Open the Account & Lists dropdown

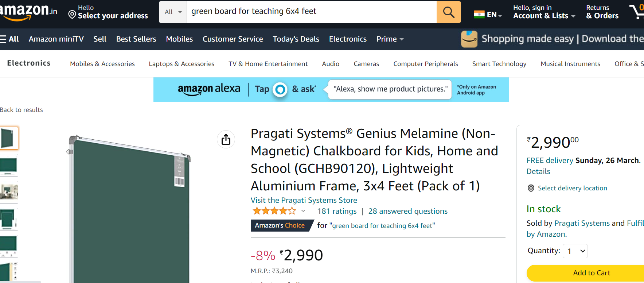coord(544,12)
